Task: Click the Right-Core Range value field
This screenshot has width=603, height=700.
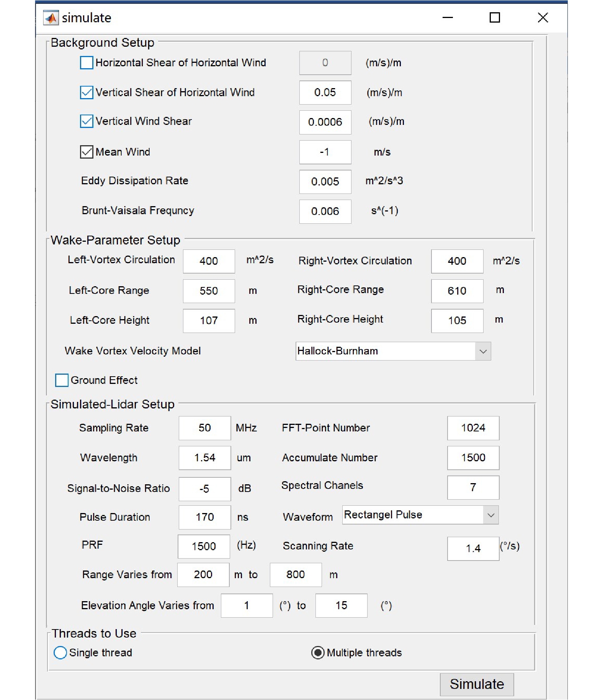Action: point(457,291)
